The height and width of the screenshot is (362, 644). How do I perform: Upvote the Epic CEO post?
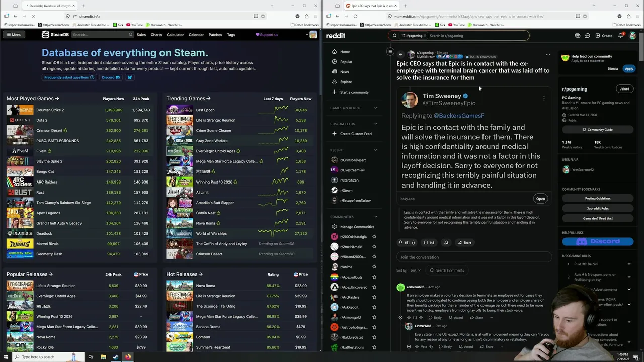point(400,242)
